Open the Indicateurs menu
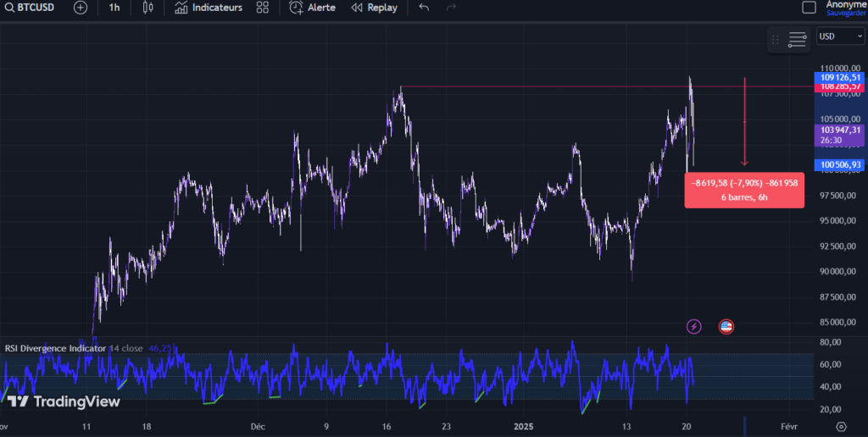The image size is (868, 437). point(209,8)
